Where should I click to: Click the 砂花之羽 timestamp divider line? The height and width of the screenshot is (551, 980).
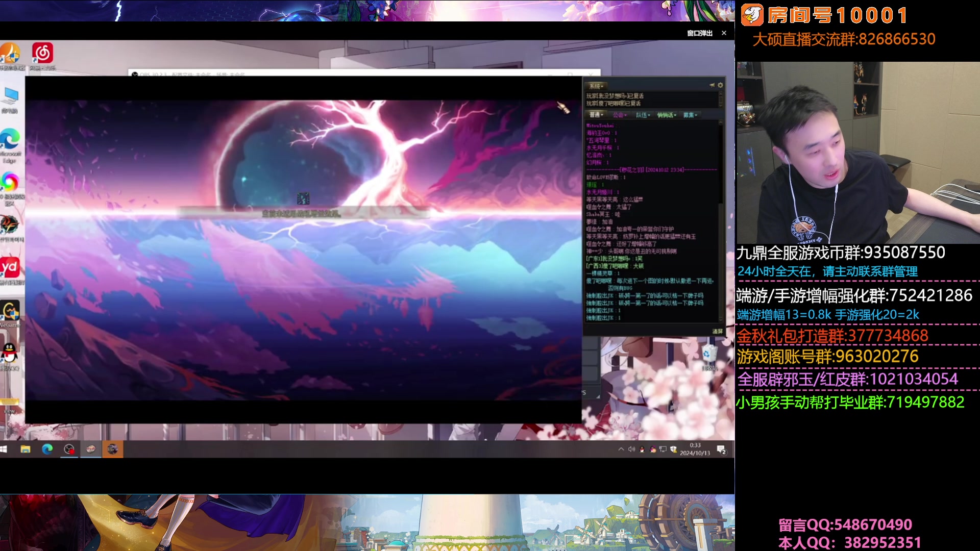pyautogui.click(x=652, y=169)
